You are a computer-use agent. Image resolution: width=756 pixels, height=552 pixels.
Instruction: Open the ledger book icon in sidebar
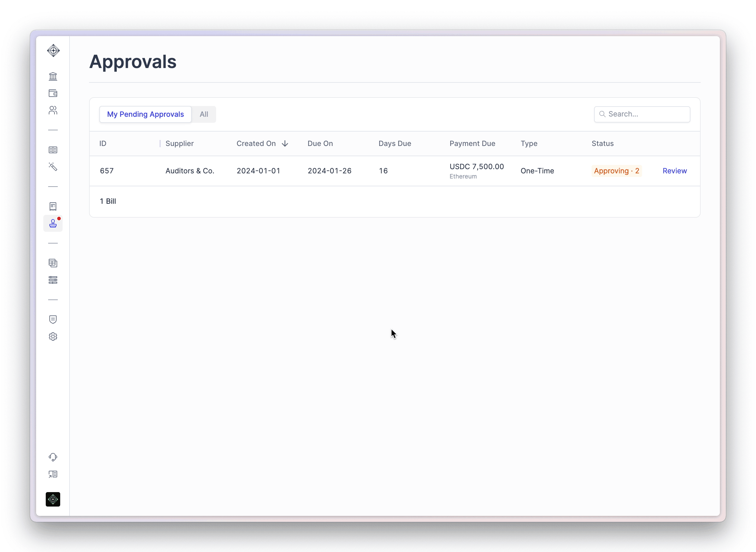click(x=53, y=150)
